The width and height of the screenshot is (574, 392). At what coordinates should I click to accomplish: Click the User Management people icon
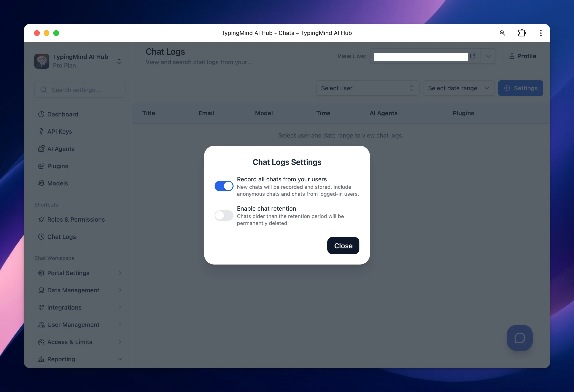coord(41,325)
